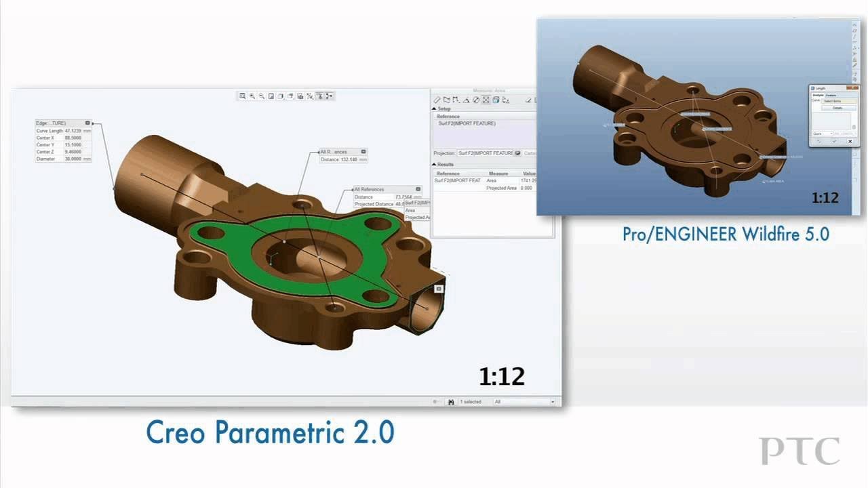This screenshot has height=488, width=868.
Task: Open the display style icon in the toolbar
Action: coord(281,96)
